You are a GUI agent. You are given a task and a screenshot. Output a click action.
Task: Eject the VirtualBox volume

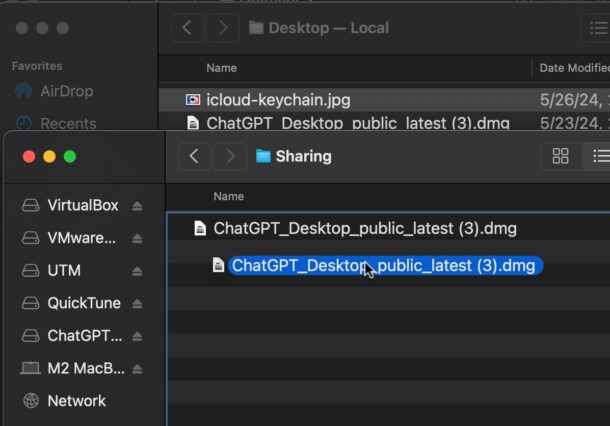[x=137, y=206]
